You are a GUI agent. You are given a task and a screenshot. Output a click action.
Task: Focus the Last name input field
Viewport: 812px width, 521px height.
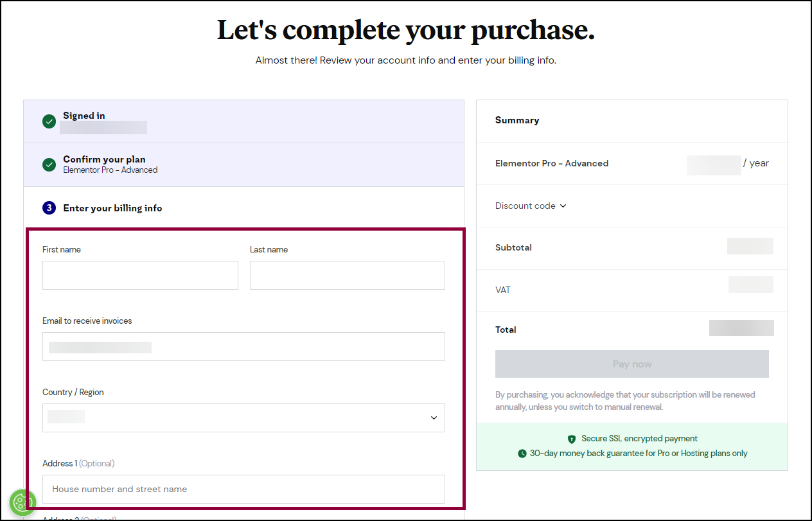[x=348, y=275]
